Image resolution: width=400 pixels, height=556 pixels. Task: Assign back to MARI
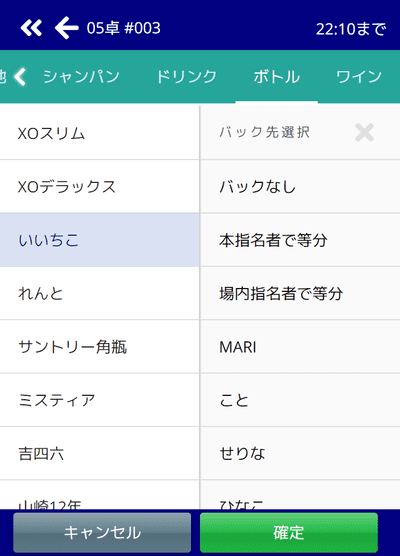pyautogui.click(x=300, y=346)
